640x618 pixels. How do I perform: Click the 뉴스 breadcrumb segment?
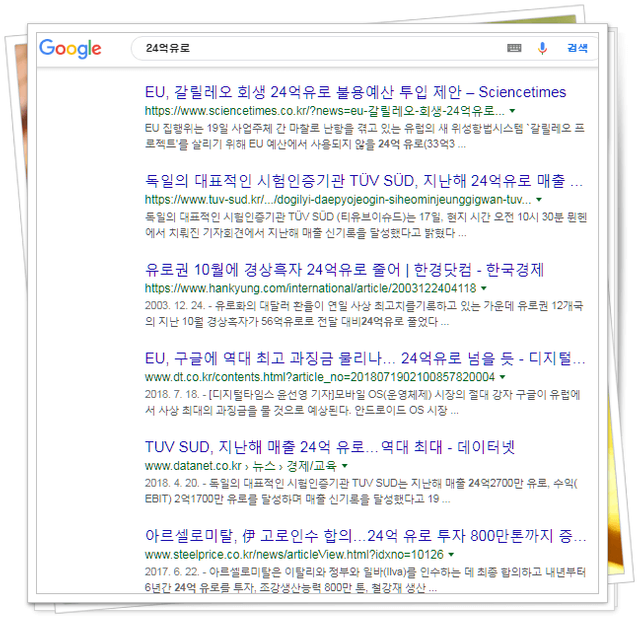(264, 466)
